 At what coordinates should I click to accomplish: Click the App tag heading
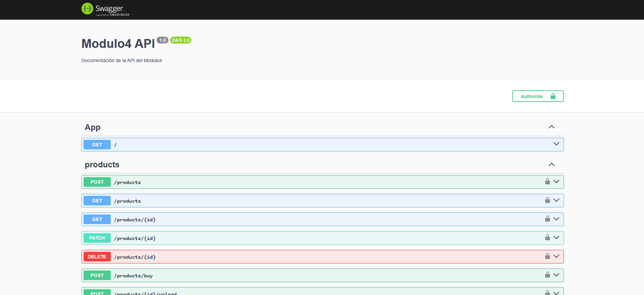point(93,127)
